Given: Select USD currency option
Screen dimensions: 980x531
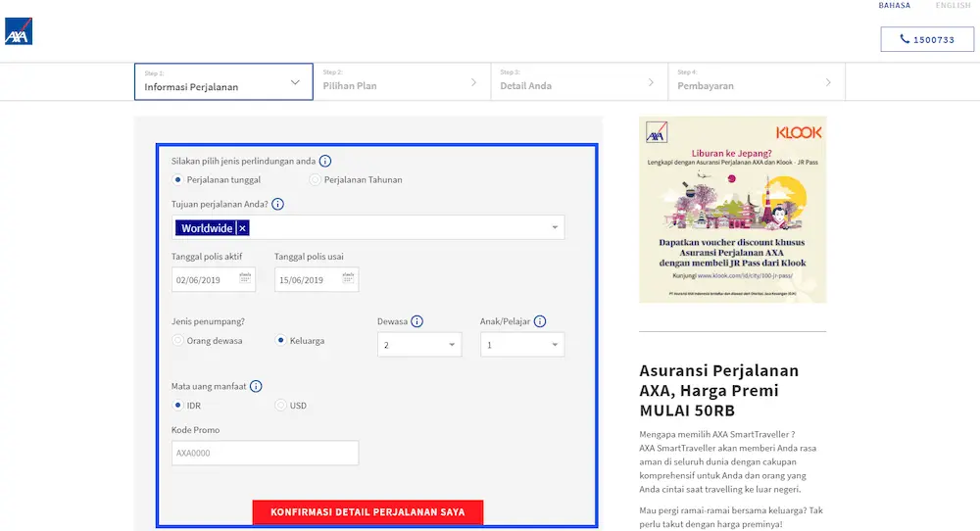Looking at the screenshot, I should 280,406.
